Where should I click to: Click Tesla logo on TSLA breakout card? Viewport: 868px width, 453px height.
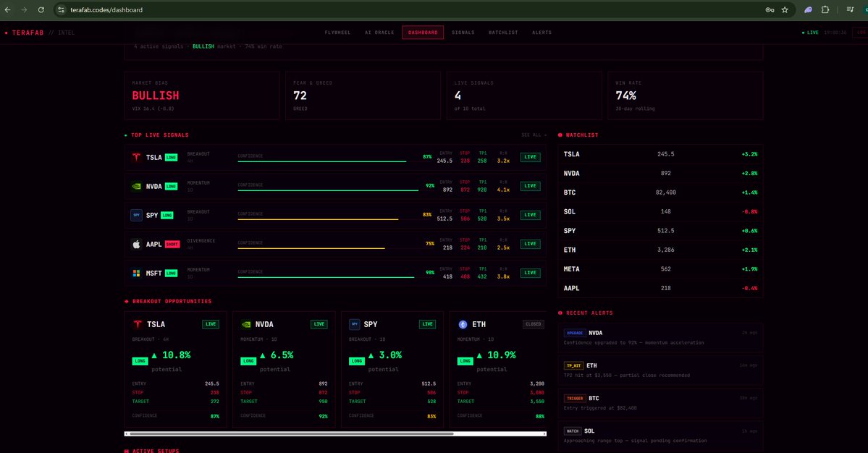(x=138, y=324)
